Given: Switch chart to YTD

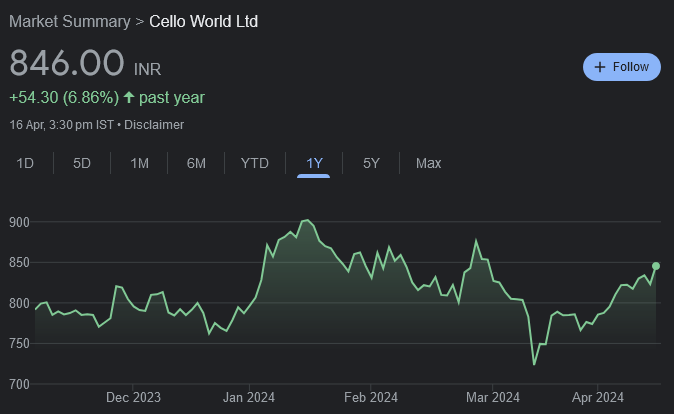Looking at the screenshot, I should 254,163.
